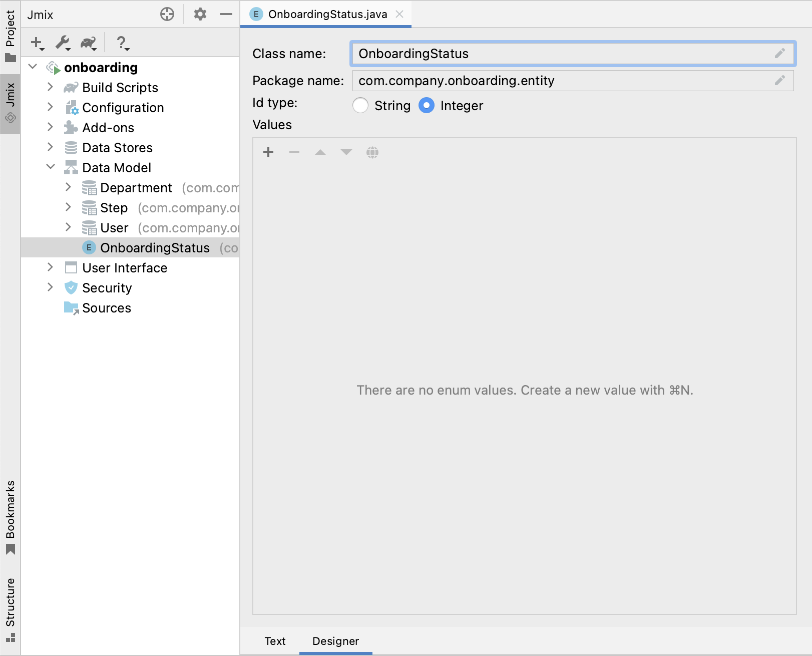Open Jmix help via the question mark icon
This screenshot has height=656, width=812.
[121, 43]
